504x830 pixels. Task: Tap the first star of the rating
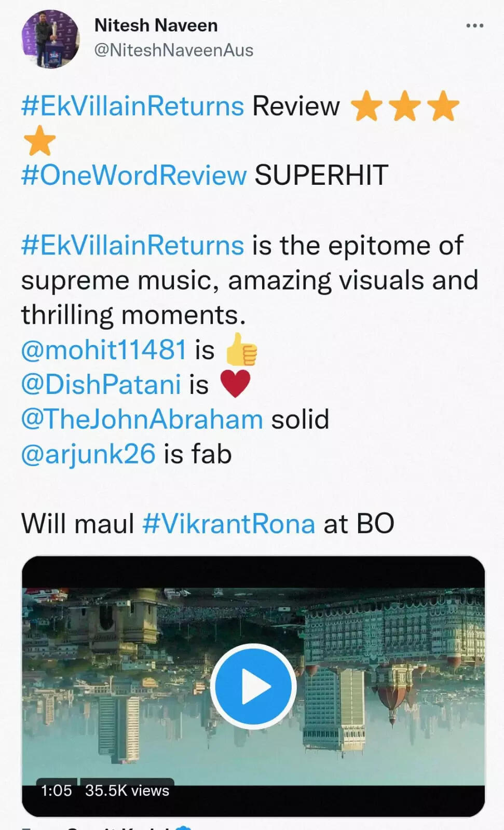[x=367, y=106]
